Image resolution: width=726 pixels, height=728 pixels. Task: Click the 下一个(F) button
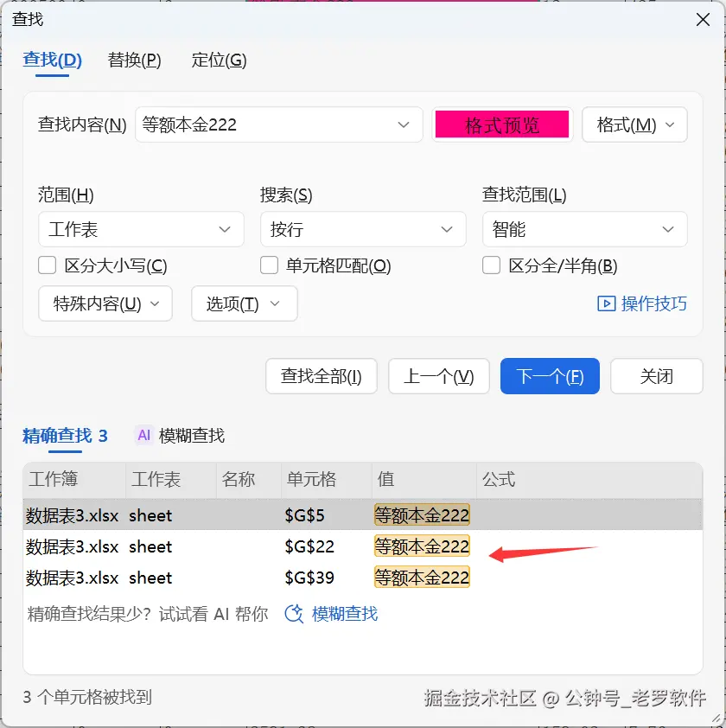tap(550, 376)
